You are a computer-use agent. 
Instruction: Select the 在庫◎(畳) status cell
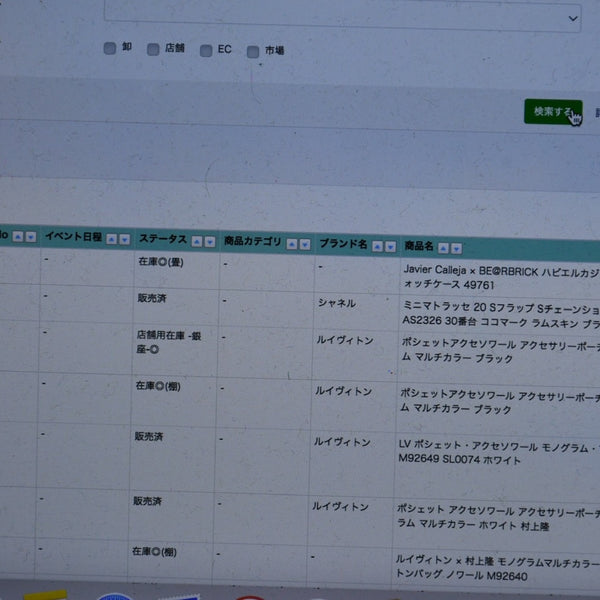tap(161, 262)
